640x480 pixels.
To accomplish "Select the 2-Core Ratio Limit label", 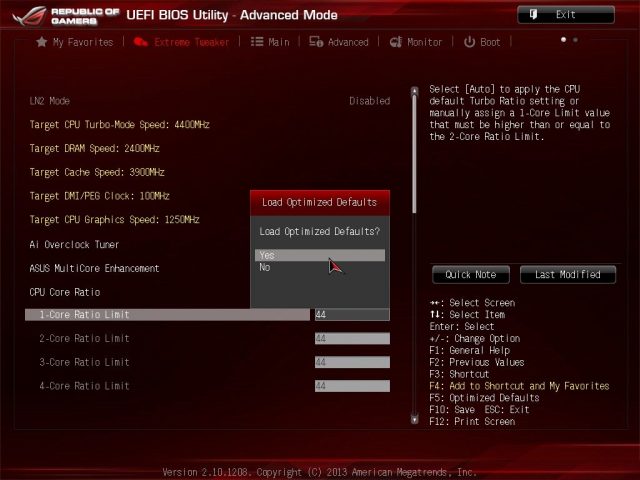I will click(84, 338).
